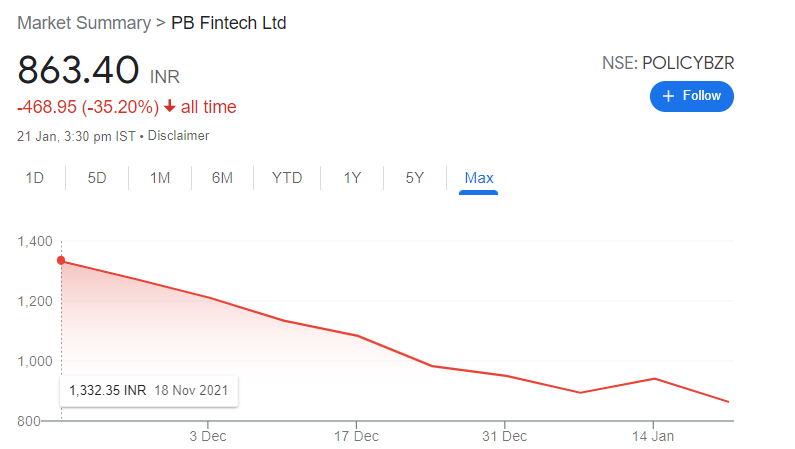The height and width of the screenshot is (449, 795).
Task: Open the 5Y time range view
Action: (x=414, y=178)
